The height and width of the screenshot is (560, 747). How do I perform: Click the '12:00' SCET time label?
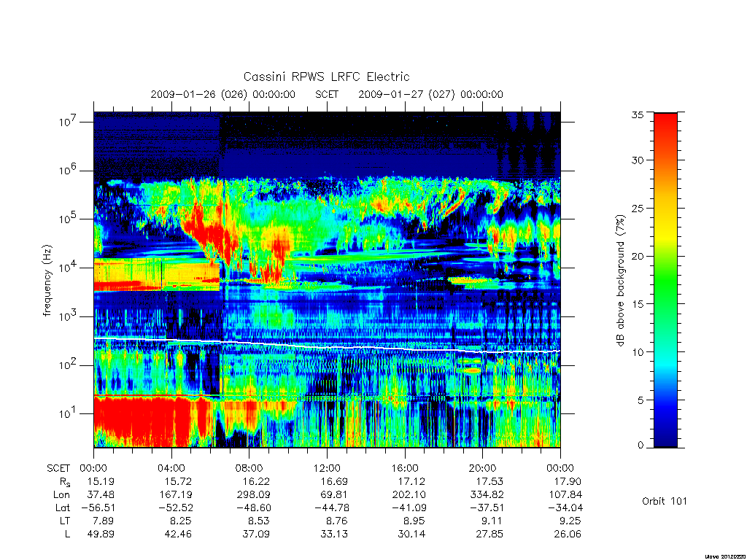328,468
